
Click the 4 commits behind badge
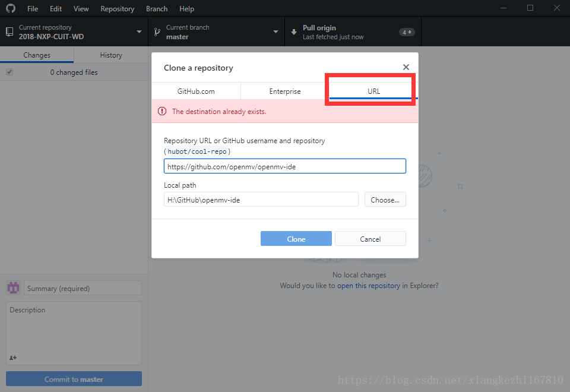click(407, 32)
